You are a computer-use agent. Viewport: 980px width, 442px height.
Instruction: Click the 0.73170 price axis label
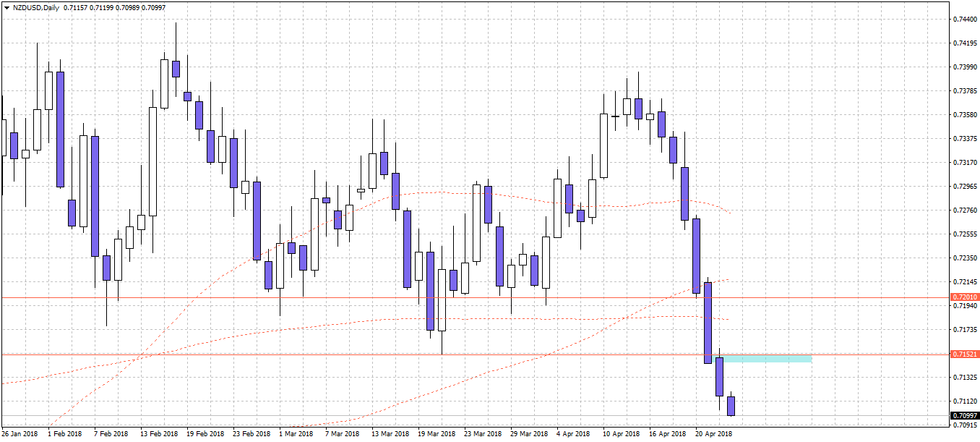[966, 162]
